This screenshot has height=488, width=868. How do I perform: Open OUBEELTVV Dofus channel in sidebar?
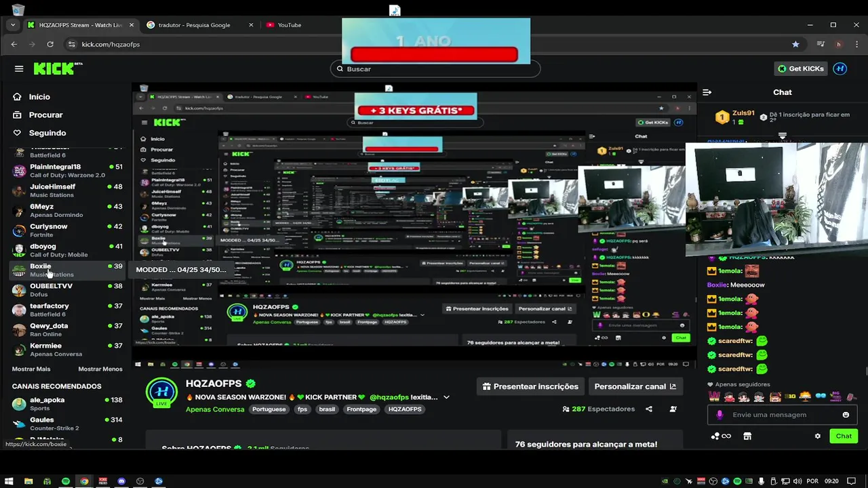pyautogui.click(x=67, y=290)
